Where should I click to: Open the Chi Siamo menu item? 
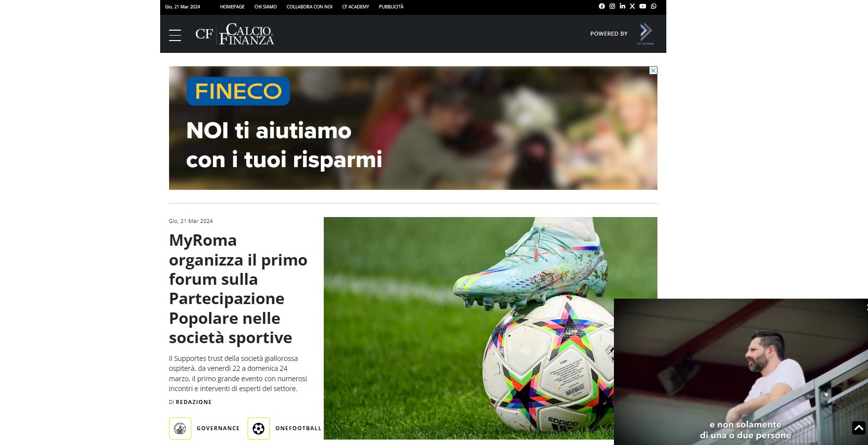coord(265,7)
